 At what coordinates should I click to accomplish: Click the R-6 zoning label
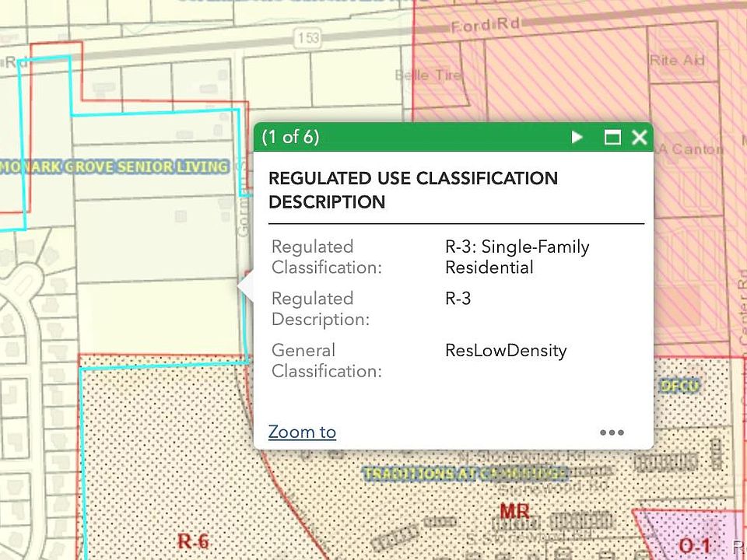tap(193, 541)
